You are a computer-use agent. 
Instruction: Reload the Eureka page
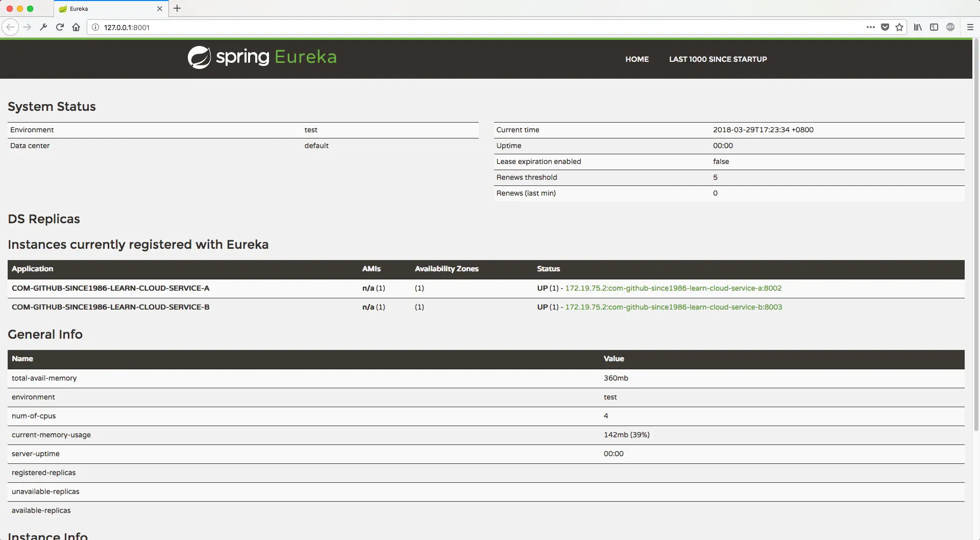coord(60,27)
